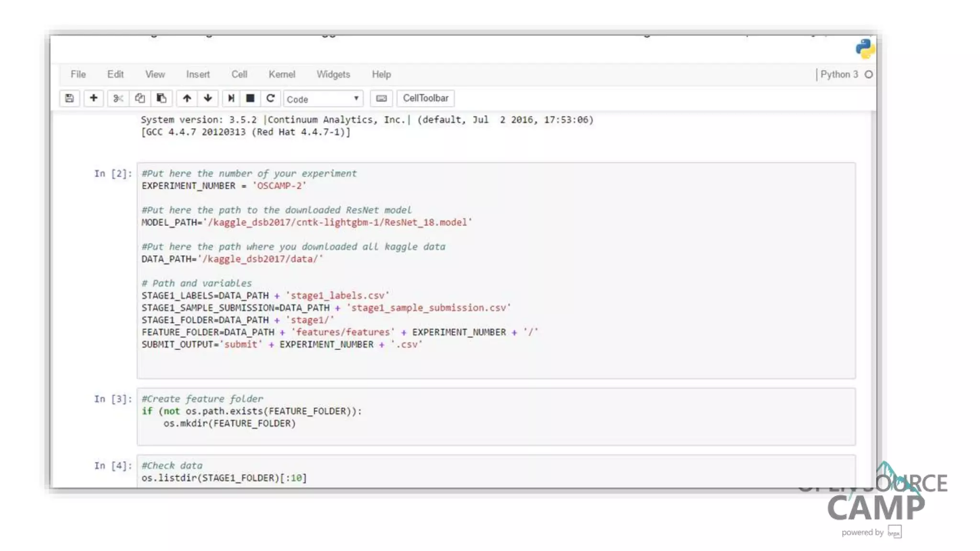The height and width of the screenshot is (551, 980).
Task: Interrupt the kernel with stop icon
Action: 250,98
